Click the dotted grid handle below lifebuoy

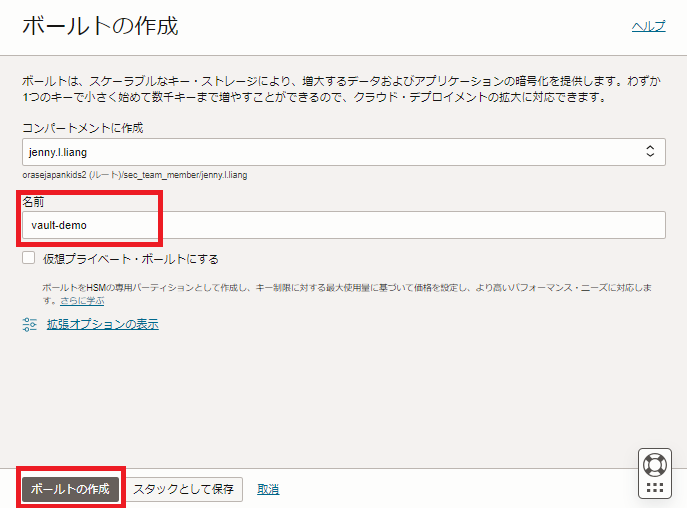click(x=654, y=488)
